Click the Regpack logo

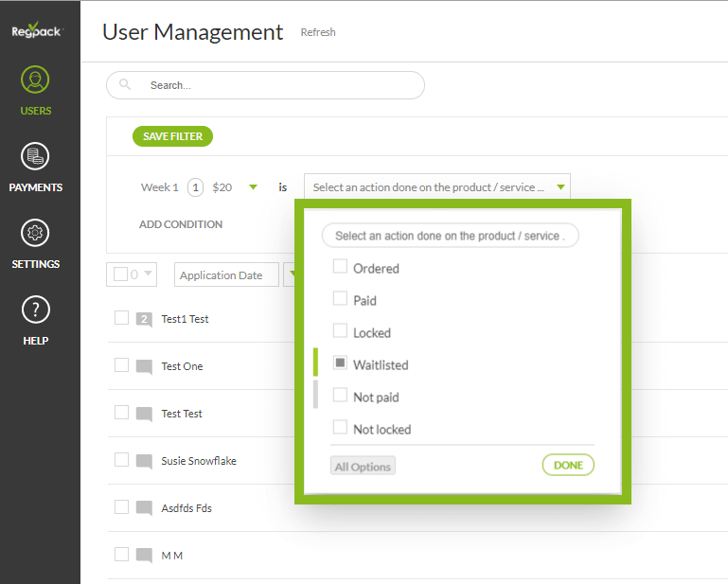click(36, 28)
